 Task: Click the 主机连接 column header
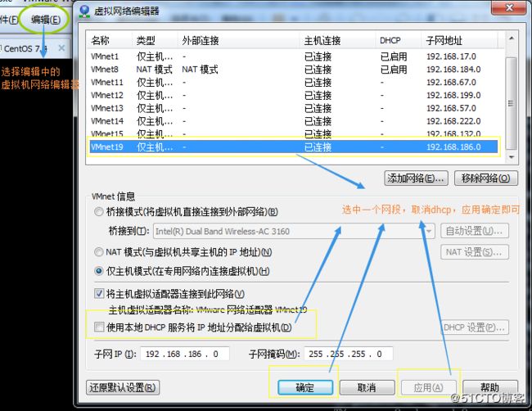tap(337, 41)
